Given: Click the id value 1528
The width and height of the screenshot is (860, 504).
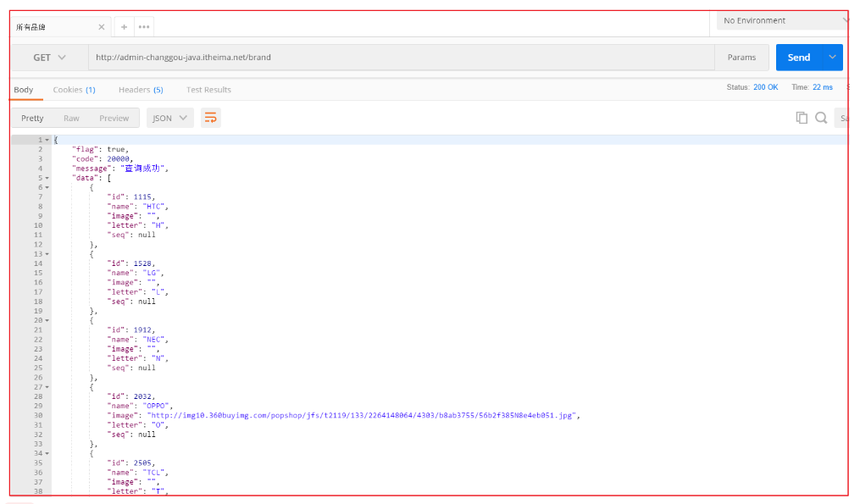Looking at the screenshot, I should click(x=142, y=263).
